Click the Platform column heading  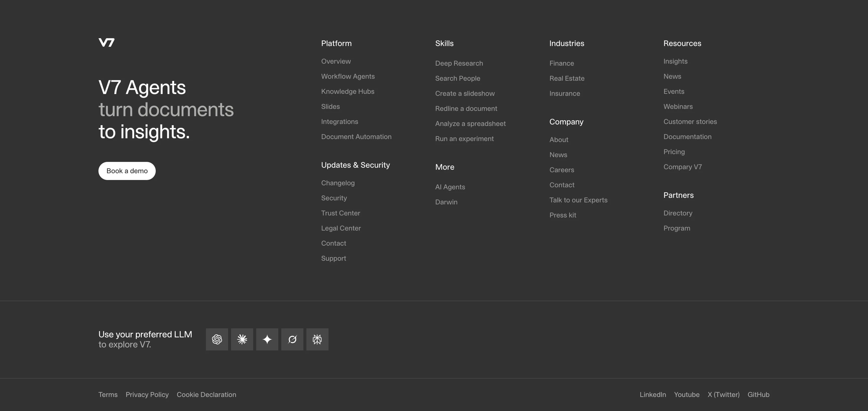[336, 43]
